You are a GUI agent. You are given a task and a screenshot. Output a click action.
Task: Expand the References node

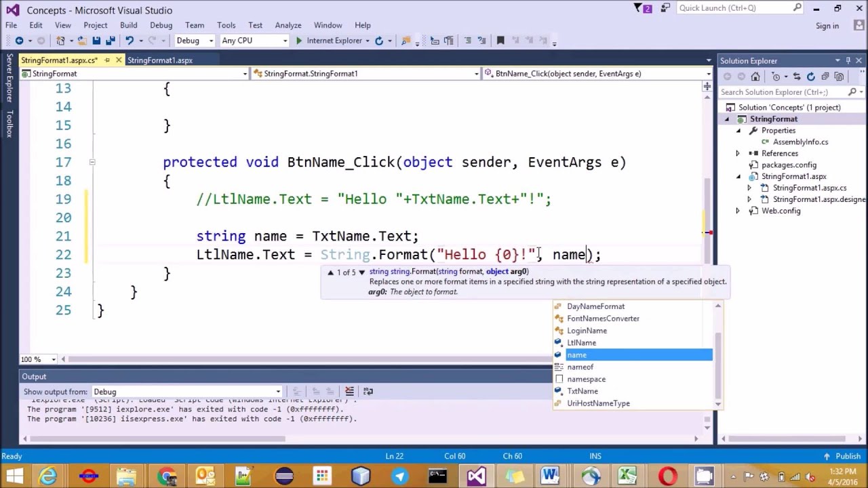click(x=738, y=154)
